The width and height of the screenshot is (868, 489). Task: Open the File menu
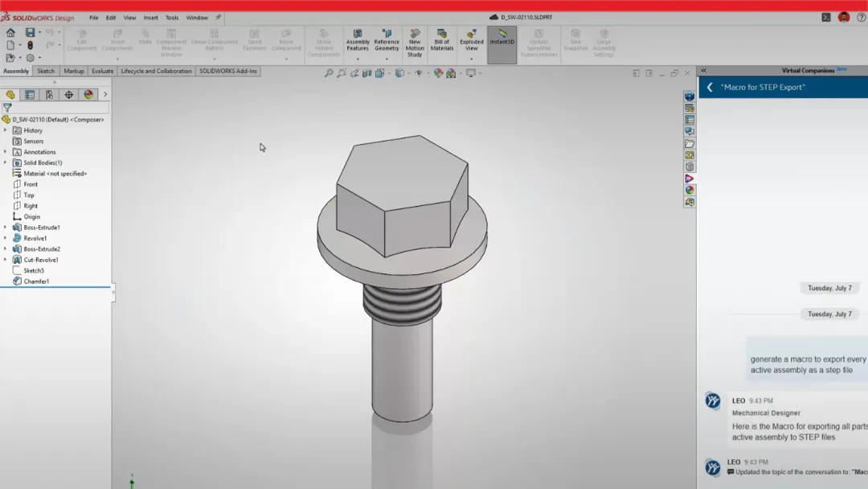coord(93,18)
